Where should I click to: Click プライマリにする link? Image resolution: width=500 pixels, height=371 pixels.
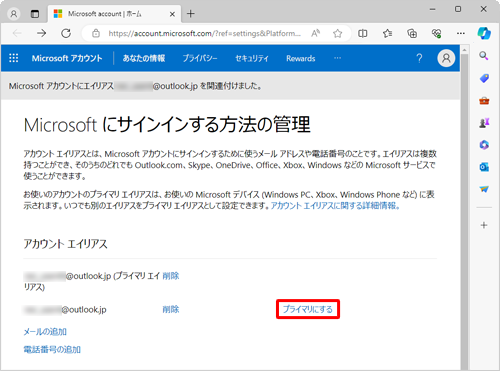click(308, 309)
